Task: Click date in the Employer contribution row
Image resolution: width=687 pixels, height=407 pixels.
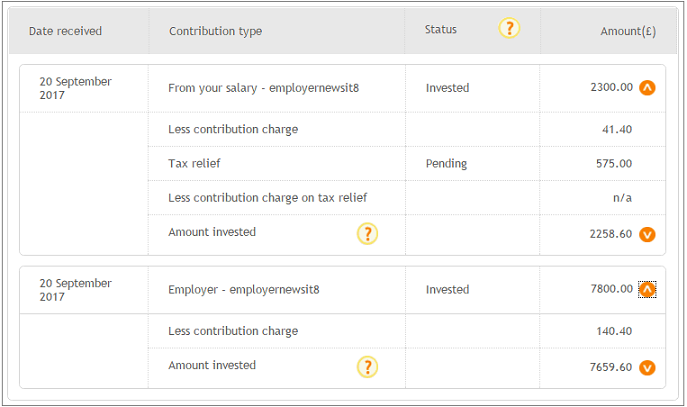Action: [75, 290]
